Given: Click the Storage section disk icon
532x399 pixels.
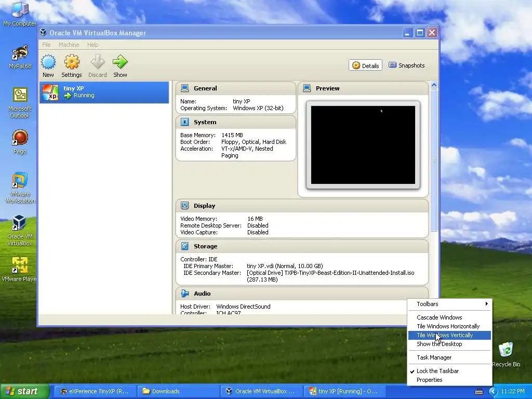Looking at the screenshot, I should (184, 246).
